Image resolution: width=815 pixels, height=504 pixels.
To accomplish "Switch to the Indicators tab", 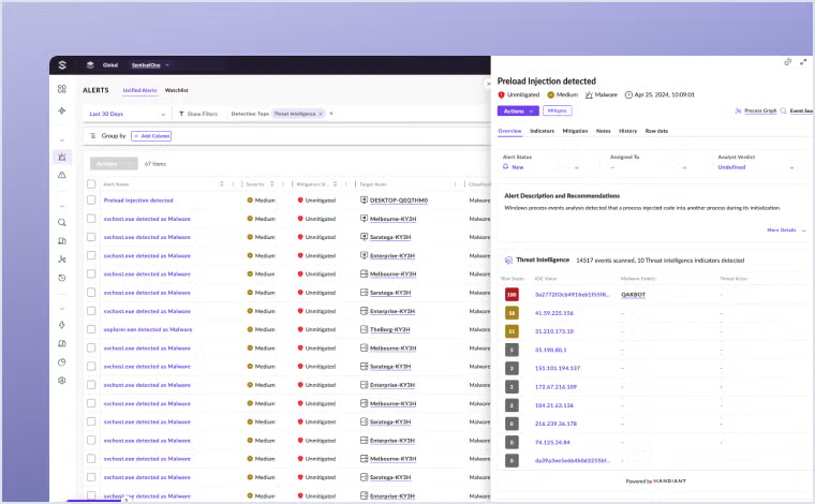I will tap(542, 131).
